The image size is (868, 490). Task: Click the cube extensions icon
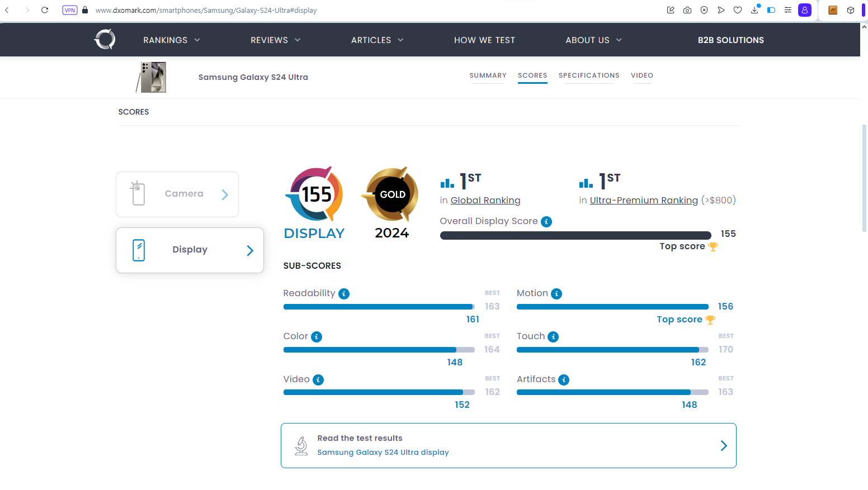point(851,10)
